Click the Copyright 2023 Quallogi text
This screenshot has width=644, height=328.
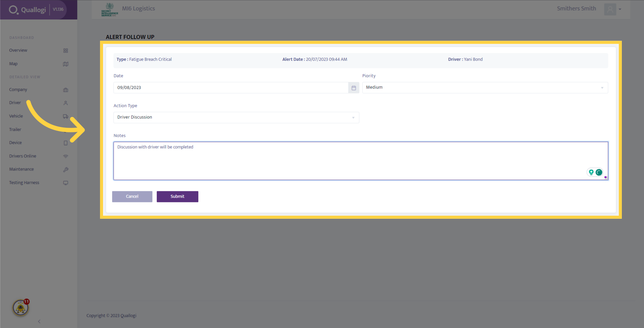pyautogui.click(x=111, y=316)
